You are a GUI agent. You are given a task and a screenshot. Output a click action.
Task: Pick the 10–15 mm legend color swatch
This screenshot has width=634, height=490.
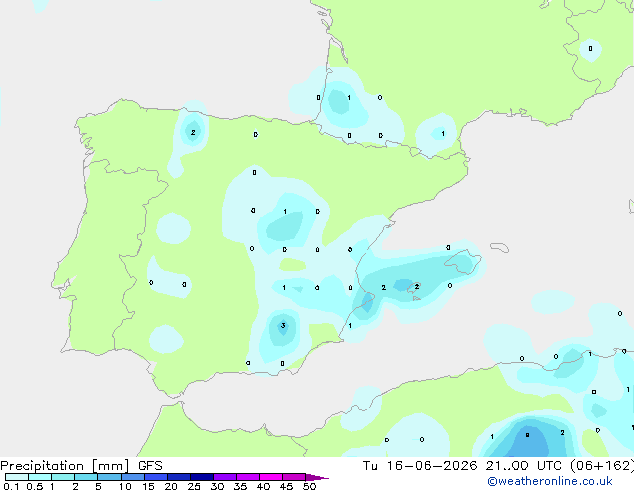(132, 477)
